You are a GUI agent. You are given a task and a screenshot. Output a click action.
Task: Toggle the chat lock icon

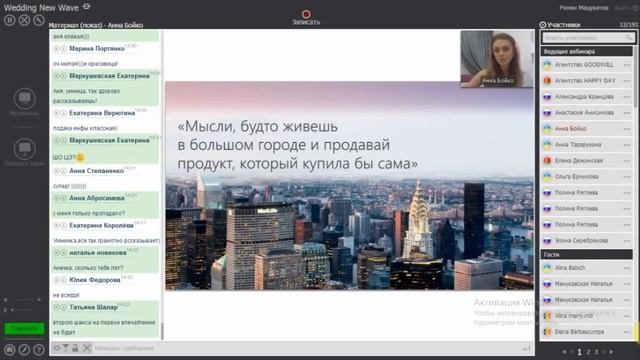pos(75,348)
